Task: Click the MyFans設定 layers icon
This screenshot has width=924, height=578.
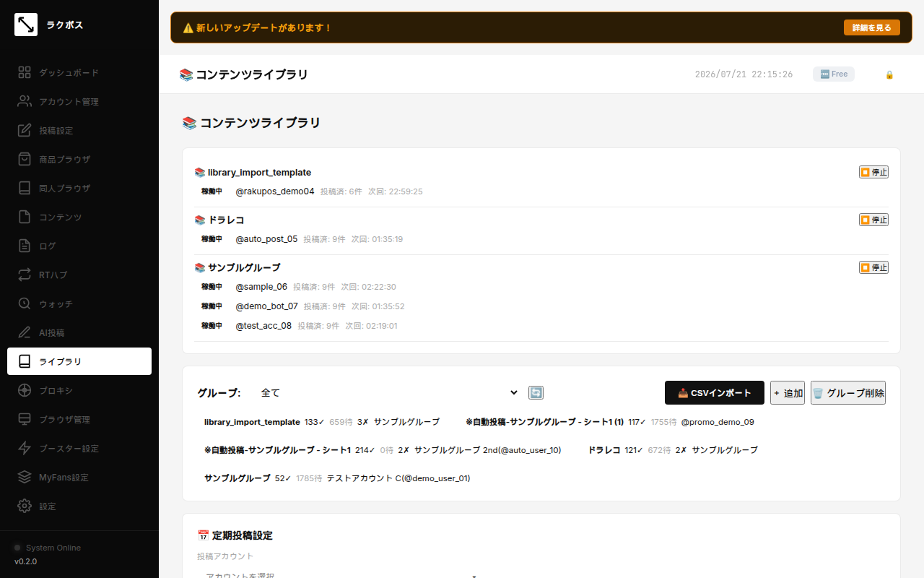Action: (x=25, y=477)
